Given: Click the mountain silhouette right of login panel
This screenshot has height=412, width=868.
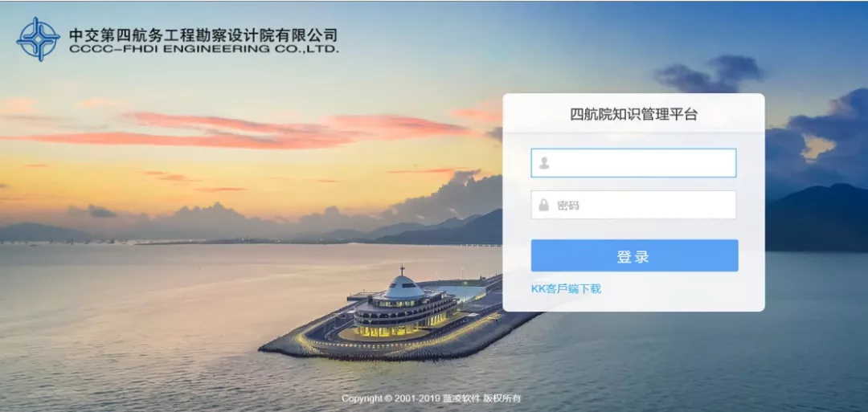Looking at the screenshot, I should click(817, 218).
